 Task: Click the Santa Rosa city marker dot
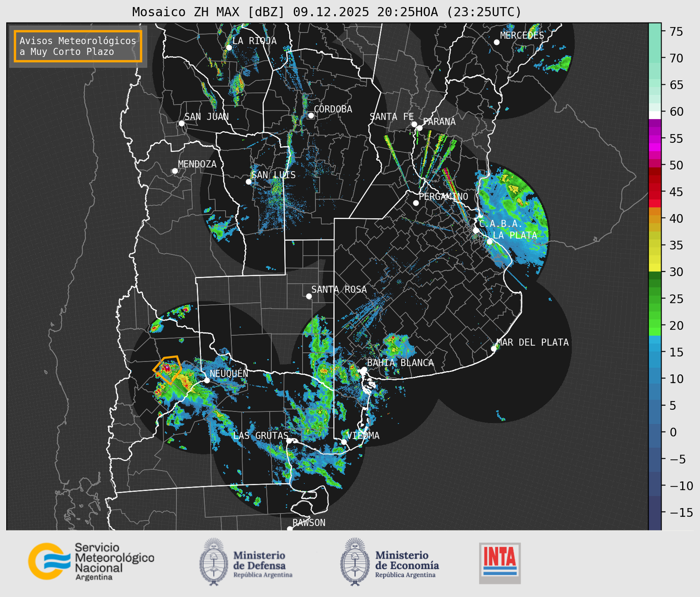click(309, 296)
